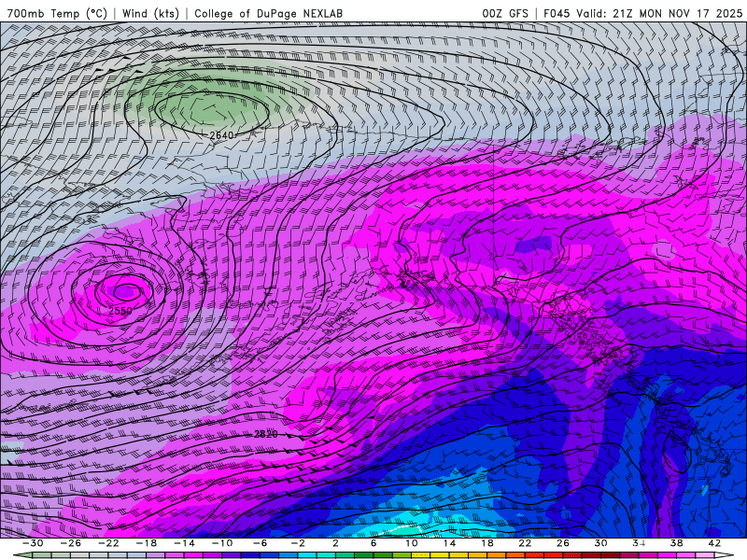
Task: Click the College of DuPage NEXLAB label
Action: coord(268,13)
